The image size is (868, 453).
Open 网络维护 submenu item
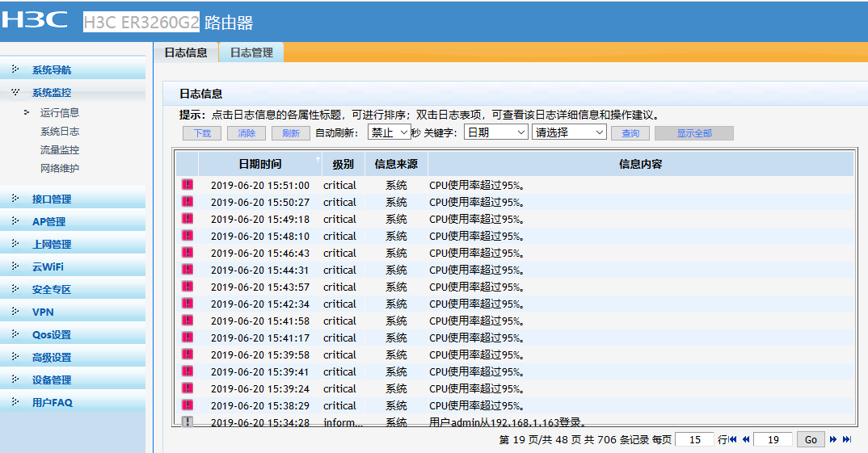click(x=60, y=168)
